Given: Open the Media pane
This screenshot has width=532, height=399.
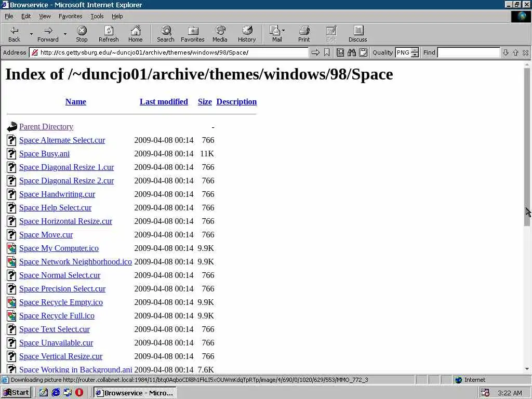Looking at the screenshot, I should [x=220, y=34].
